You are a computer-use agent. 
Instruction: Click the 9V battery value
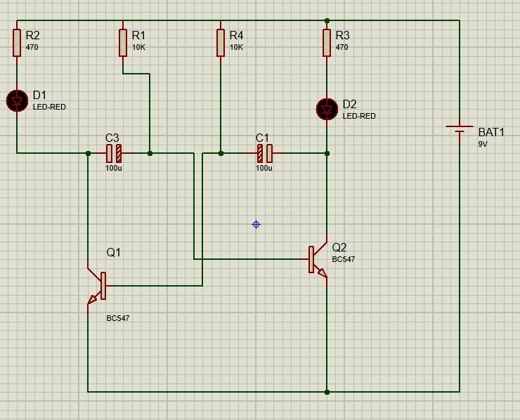(x=483, y=144)
